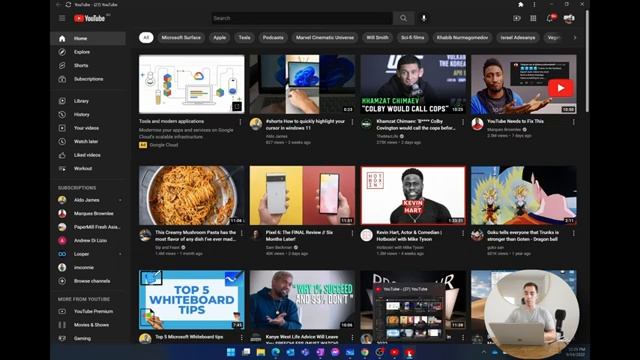The image size is (640, 360).
Task: Reload the page with refresh icon
Action: click(x=69, y=4)
